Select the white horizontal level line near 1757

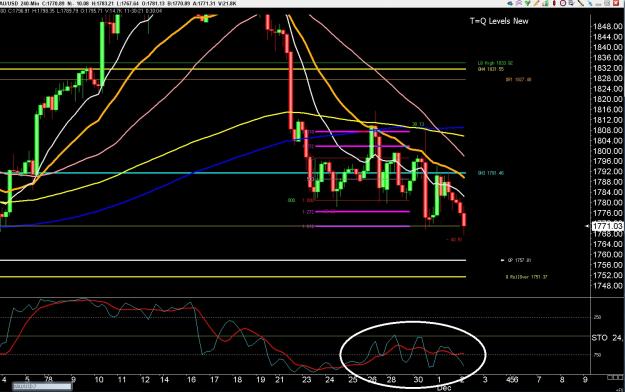[x=233, y=260]
